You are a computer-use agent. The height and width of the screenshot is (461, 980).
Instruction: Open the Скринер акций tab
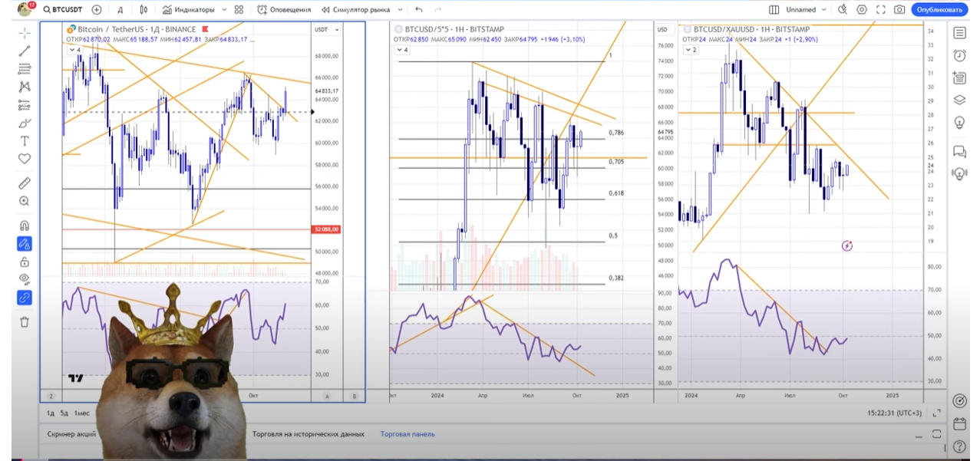71,434
